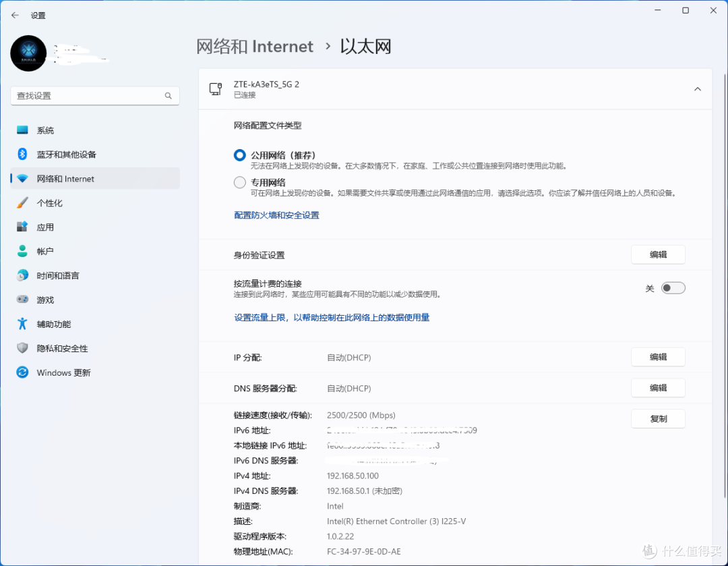The height and width of the screenshot is (566, 728).
Task: Click the 辅助功能 accessibility icon
Action: pyautogui.click(x=22, y=323)
